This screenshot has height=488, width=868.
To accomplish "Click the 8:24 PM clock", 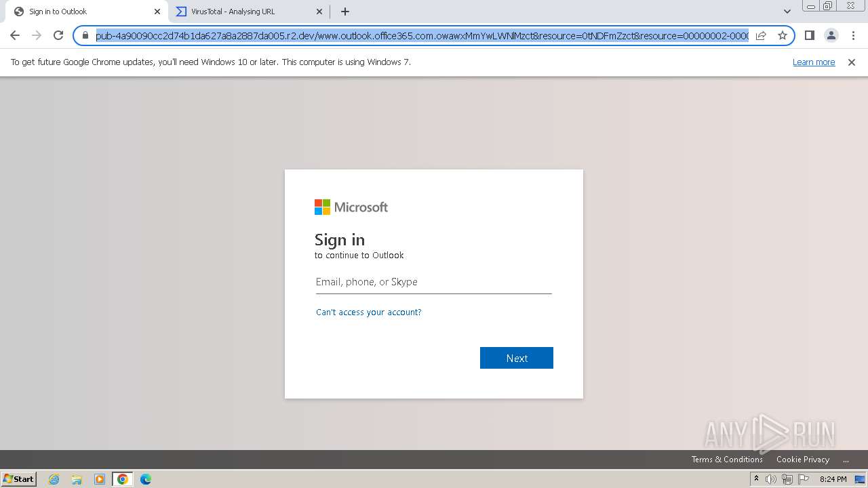I will pyautogui.click(x=833, y=479).
